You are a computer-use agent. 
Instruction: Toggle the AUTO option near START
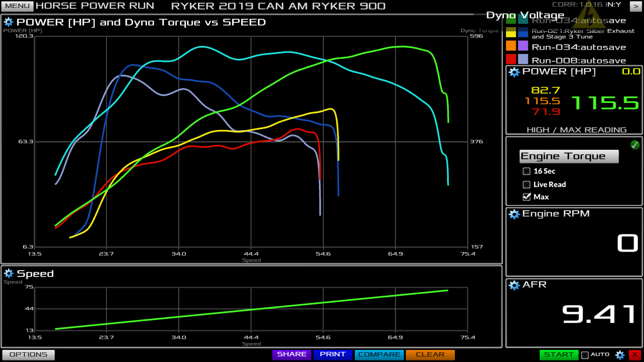click(x=585, y=355)
